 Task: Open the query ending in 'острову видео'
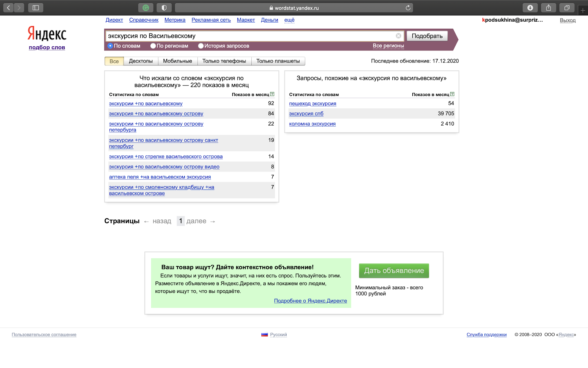point(164,167)
